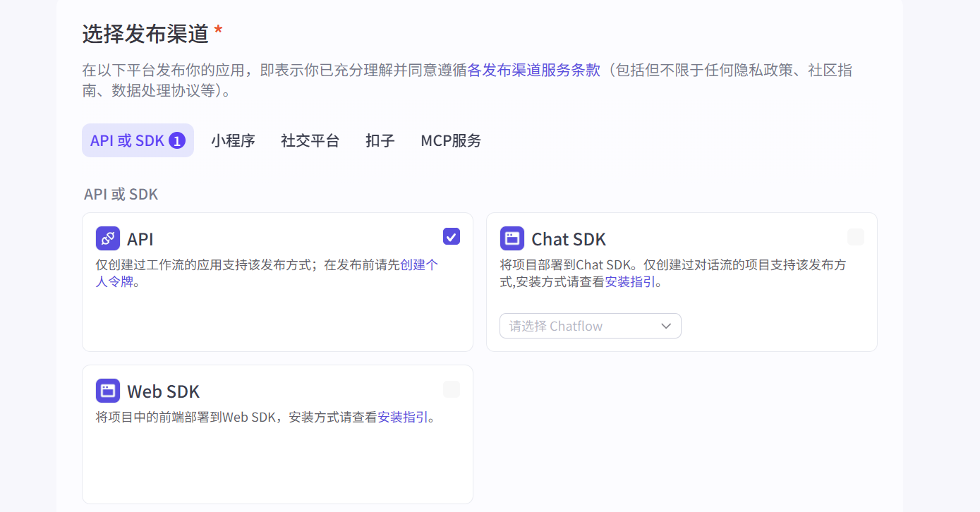Uncheck the API publish option
The width and height of the screenshot is (980, 512).
point(451,236)
